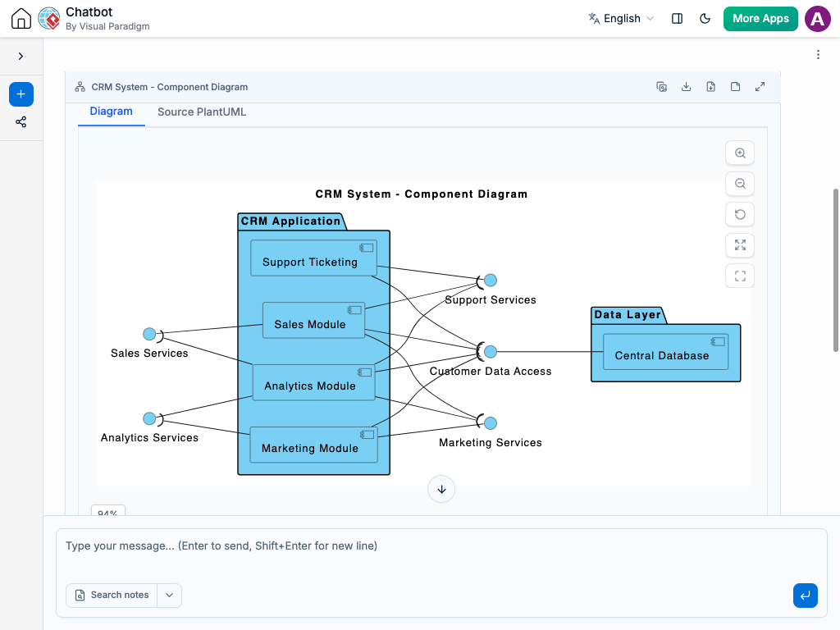This screenshot has width=840, height=630.
Task: Toggle diagram fullscreen frame icon
Action: point(740,276)
